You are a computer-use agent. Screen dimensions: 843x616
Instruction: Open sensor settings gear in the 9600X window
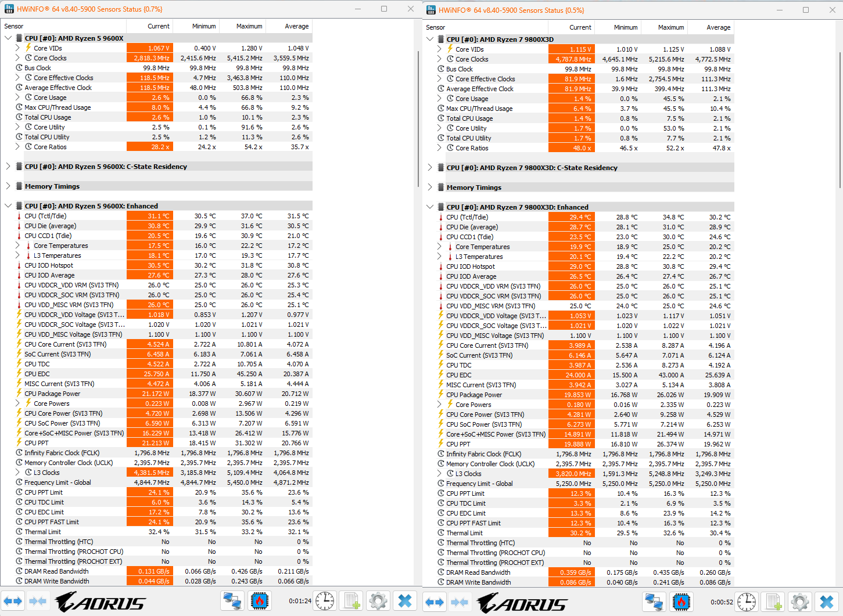[378, 601]
